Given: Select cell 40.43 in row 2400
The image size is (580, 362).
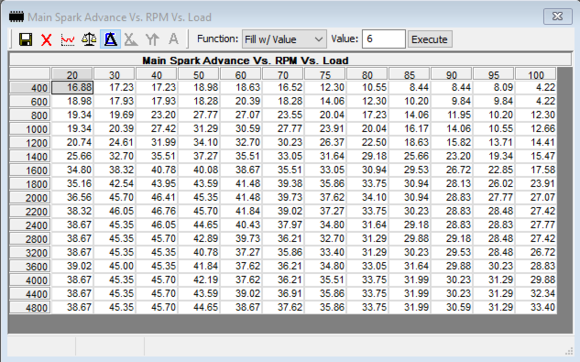Looking at the screenshot, I should (241, 225).
